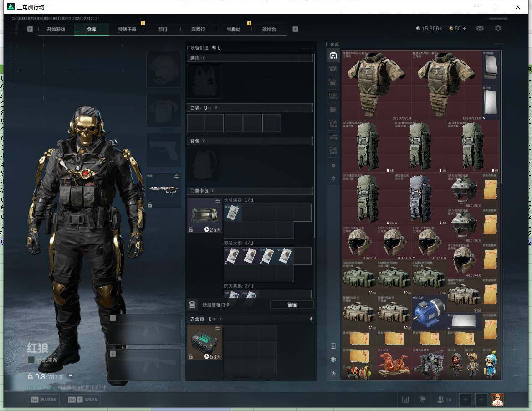
Task: Click the empty body armor equipment slot
Action: coord(164,111)
